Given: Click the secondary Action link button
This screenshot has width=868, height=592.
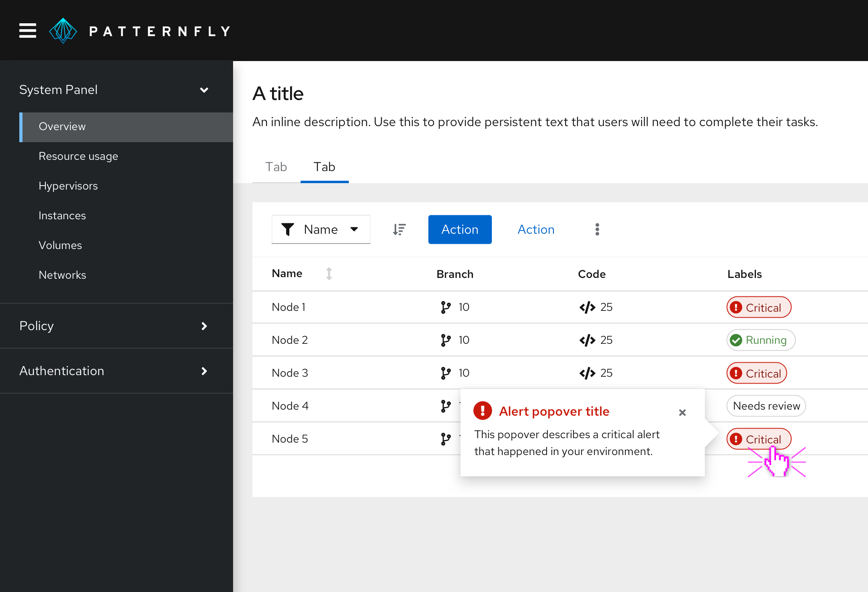Looking at the screenshot, I should click(535, 229).
